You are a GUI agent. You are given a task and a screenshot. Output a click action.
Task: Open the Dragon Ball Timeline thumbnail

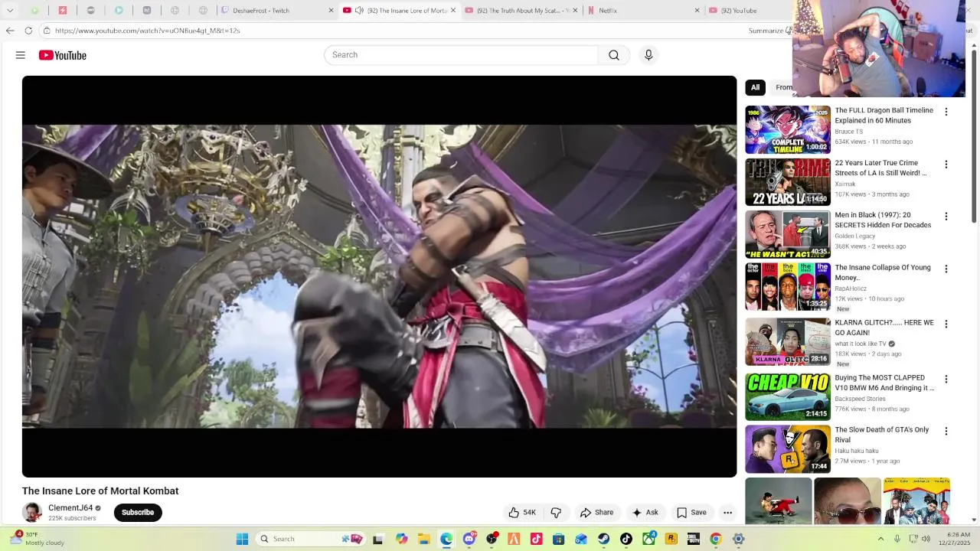click(x=788, y=130)
